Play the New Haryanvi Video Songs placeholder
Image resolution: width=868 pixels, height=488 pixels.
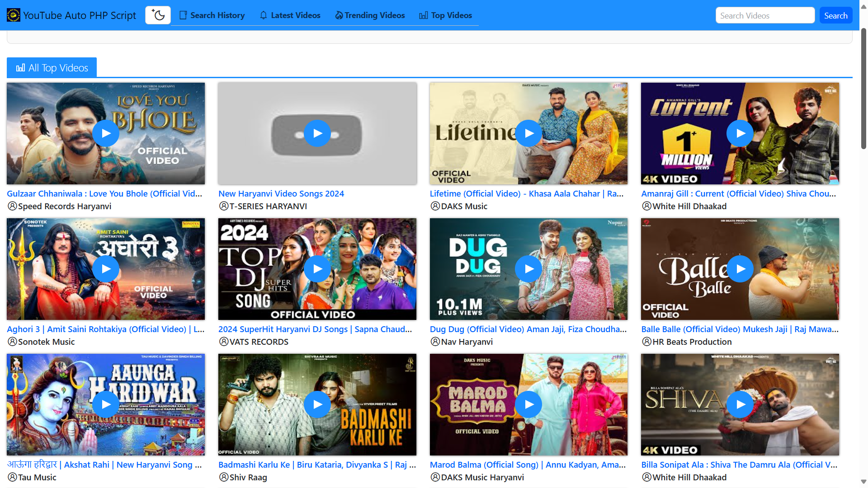(x=317, y=133)
